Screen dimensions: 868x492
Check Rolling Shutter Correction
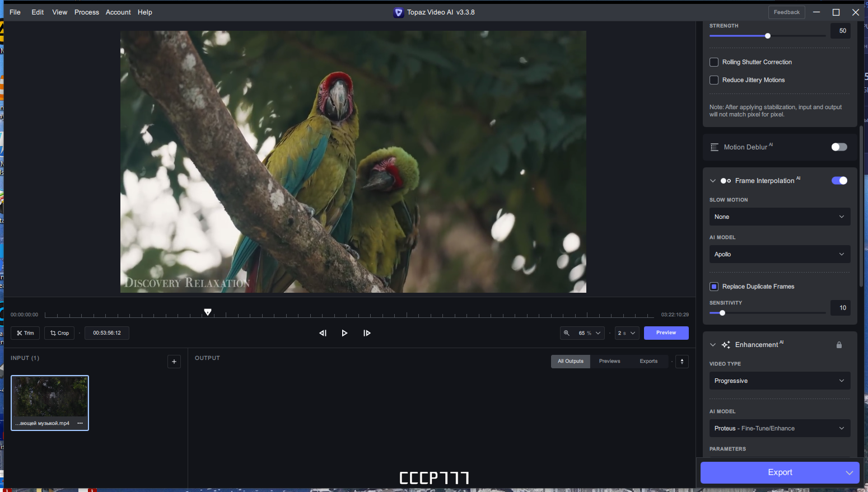[714, 62]
